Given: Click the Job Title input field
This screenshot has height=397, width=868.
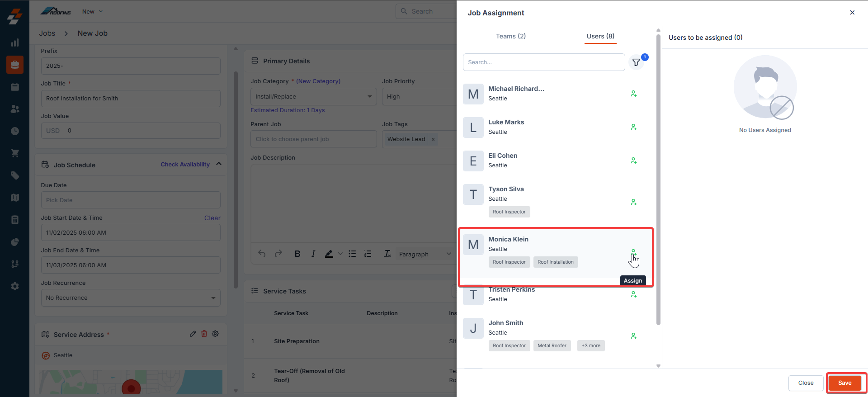Looking at the screenshot, I should [131, 99].
